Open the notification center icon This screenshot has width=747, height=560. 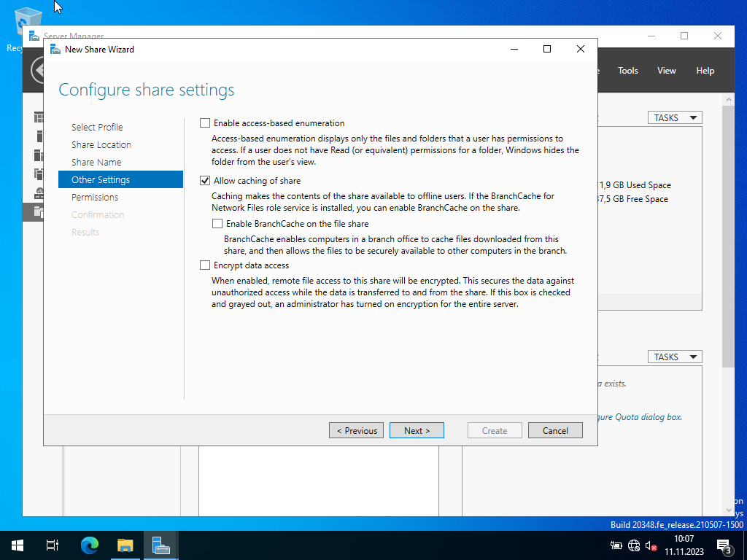(x=724, y=545)
